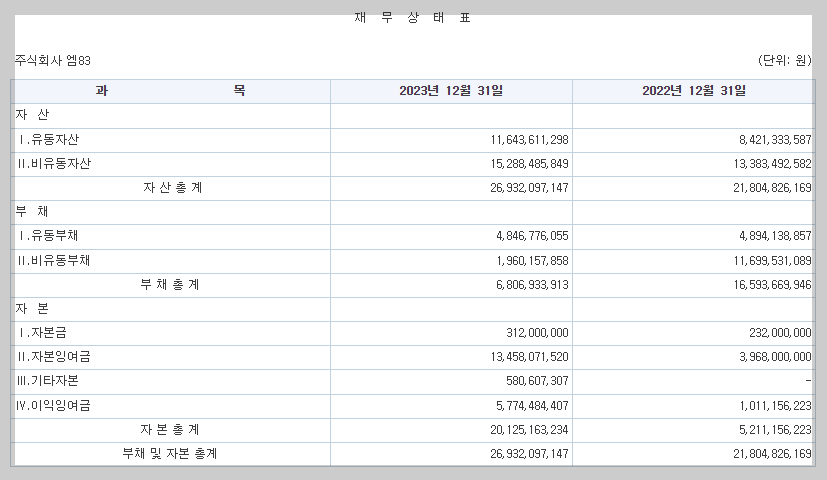The height and width of the screenshot is (480, 827).
Task: Select the 자 본 총 계 label
Action: click(170, 430)
